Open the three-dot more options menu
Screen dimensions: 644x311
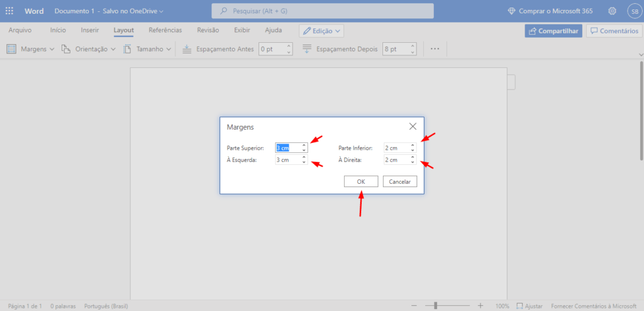point(435,48)
